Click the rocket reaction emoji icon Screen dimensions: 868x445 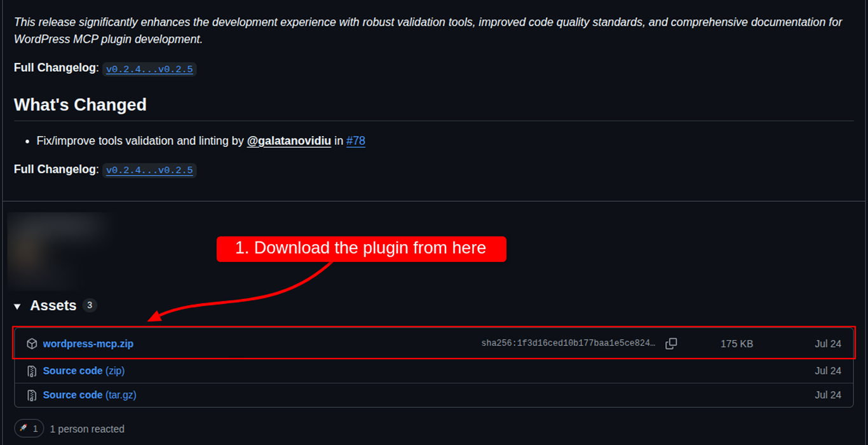(24, 428)
